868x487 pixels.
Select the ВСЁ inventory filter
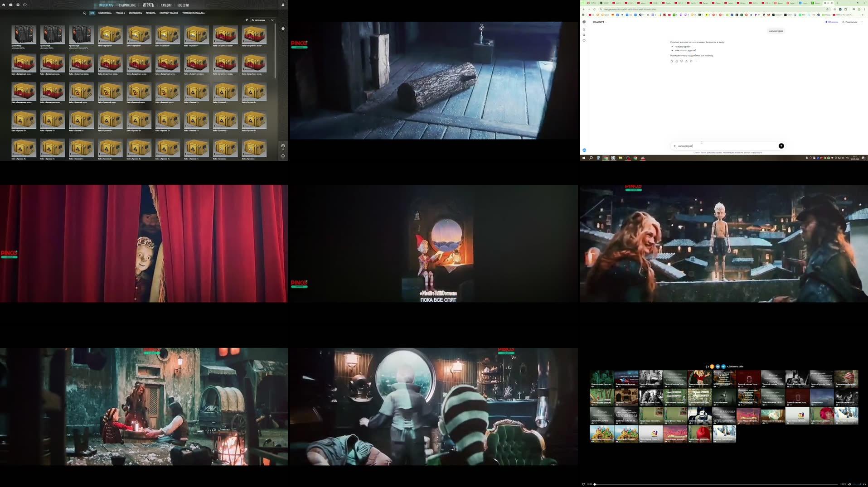click(x=92, y=13)
